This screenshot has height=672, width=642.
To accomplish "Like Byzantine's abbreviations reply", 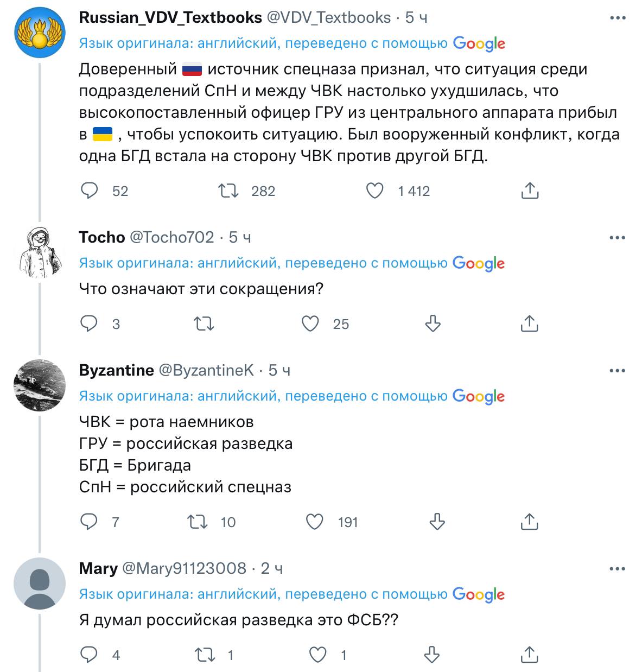I will click(315, 522).
